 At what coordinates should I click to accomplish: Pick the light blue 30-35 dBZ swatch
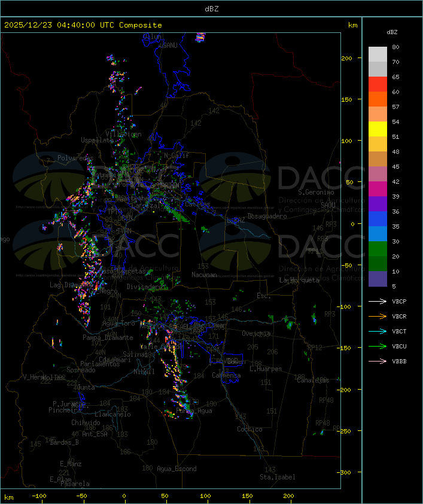pyautogui.click(x=378, y=233)
